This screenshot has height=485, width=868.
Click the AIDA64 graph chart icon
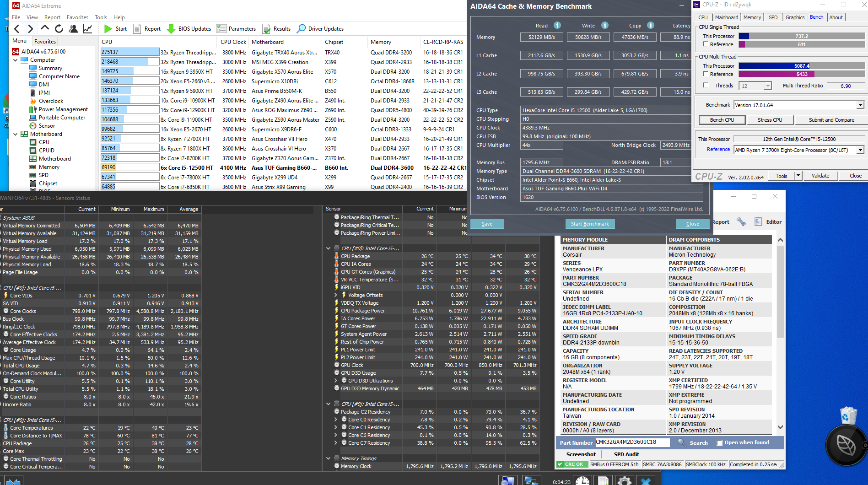(87, 29)
